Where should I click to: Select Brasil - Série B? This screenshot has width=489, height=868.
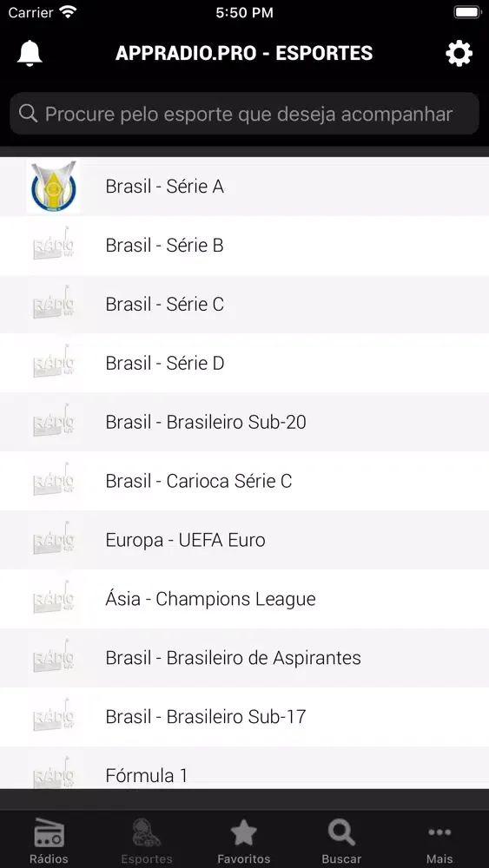point(244,246)
